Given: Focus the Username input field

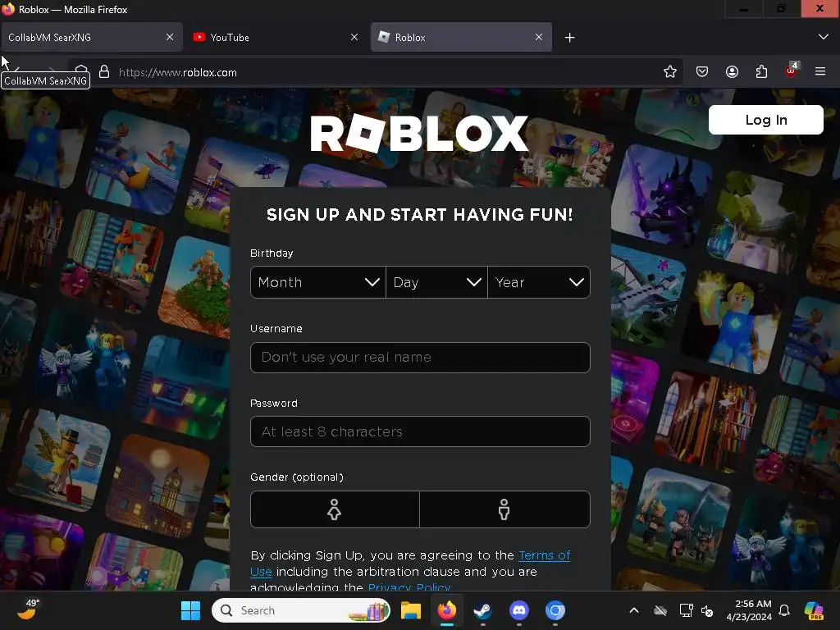Looking at the screenshot, I should click(420, 358).
